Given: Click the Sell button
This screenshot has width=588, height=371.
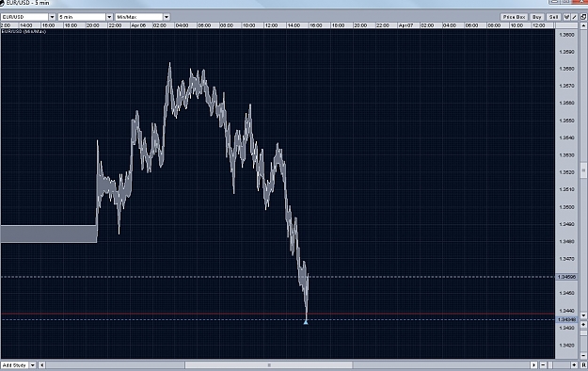Looking at the screenshot, I should coord(553,17).
